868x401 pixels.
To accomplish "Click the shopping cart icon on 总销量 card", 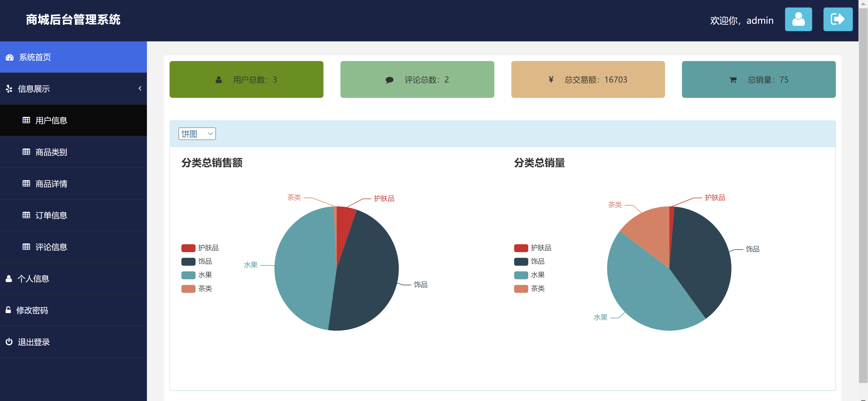I will pos(733,80).
